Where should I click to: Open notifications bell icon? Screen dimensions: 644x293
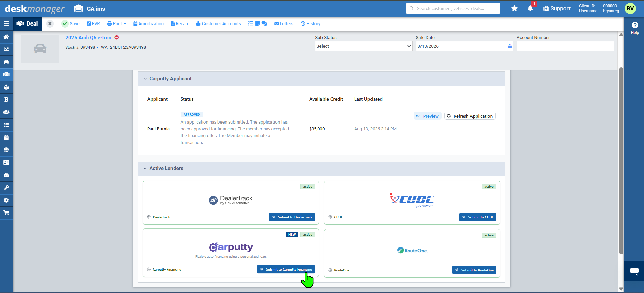click(530, 8)
